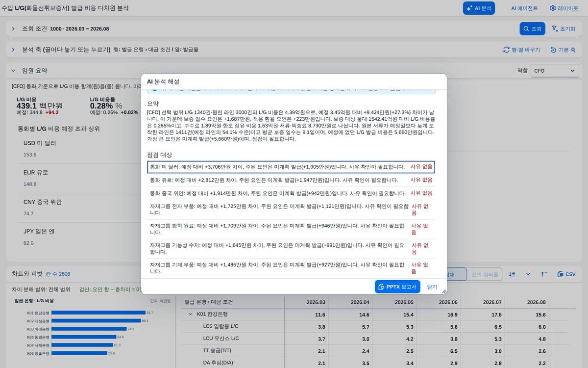This screenshot has width=588, height=368.
Task: Click the L/C 비용 439.1 백만원 KPI
Action: [x=40, y=105]
